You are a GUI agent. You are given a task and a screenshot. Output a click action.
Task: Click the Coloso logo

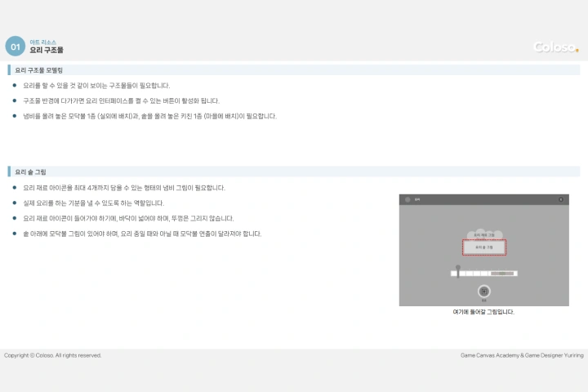click(556, 47)
